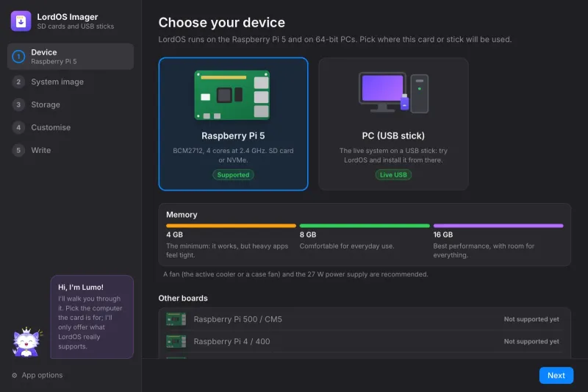Click the step 4 number badge
This screenshot has width=588, height=392.
[x=18, y=127]
